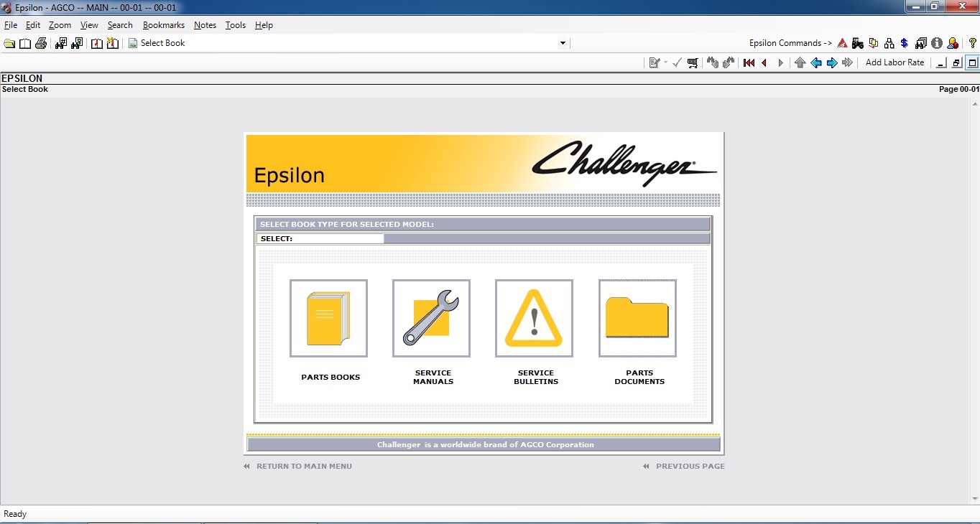Click the red previous page triangle
This screenshot has height=524, width=980.
764,62
